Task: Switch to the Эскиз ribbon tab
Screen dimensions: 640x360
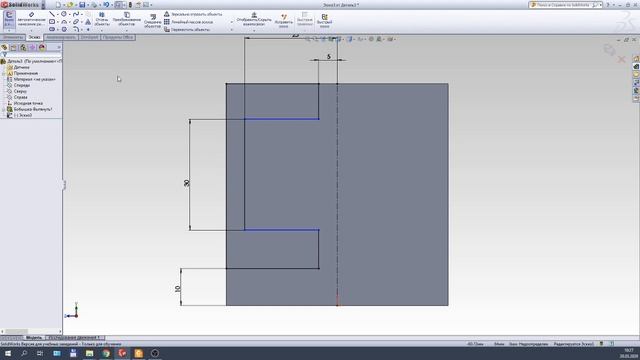Action: [34, 37]
